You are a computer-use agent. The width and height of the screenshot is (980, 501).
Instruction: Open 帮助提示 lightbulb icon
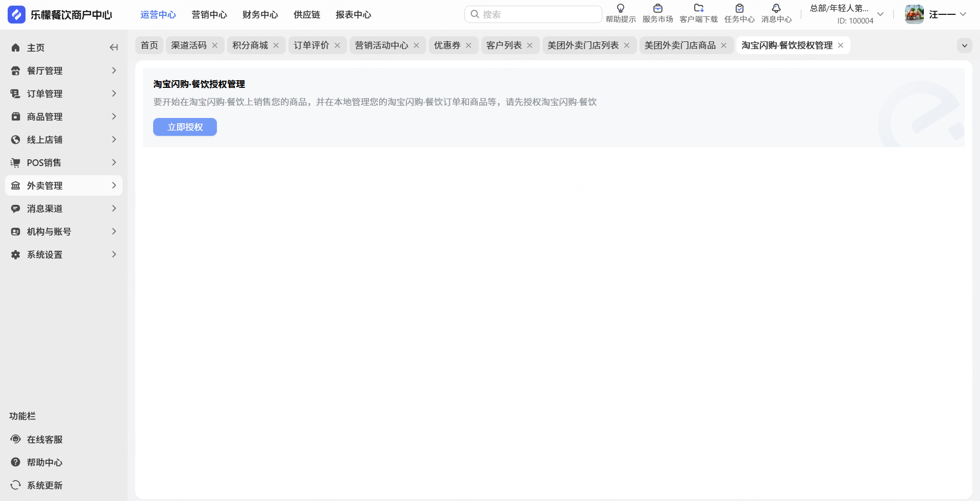pyautogui.click(x=621, y=8)
